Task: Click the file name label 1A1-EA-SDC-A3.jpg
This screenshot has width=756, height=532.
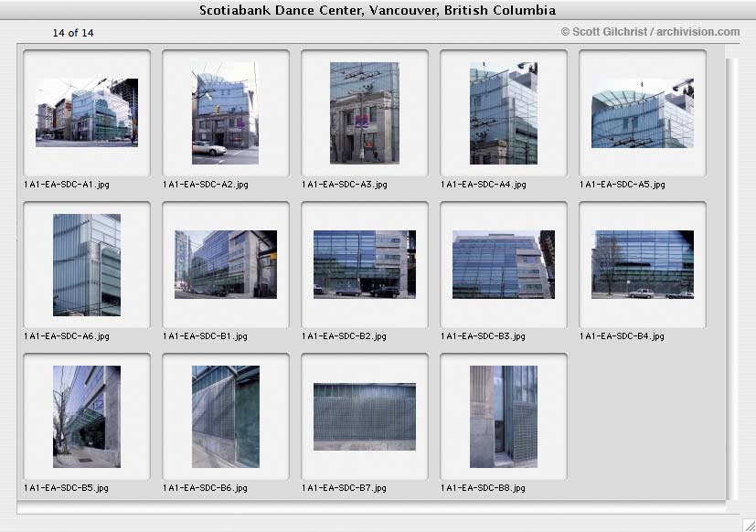Action: 345,185
